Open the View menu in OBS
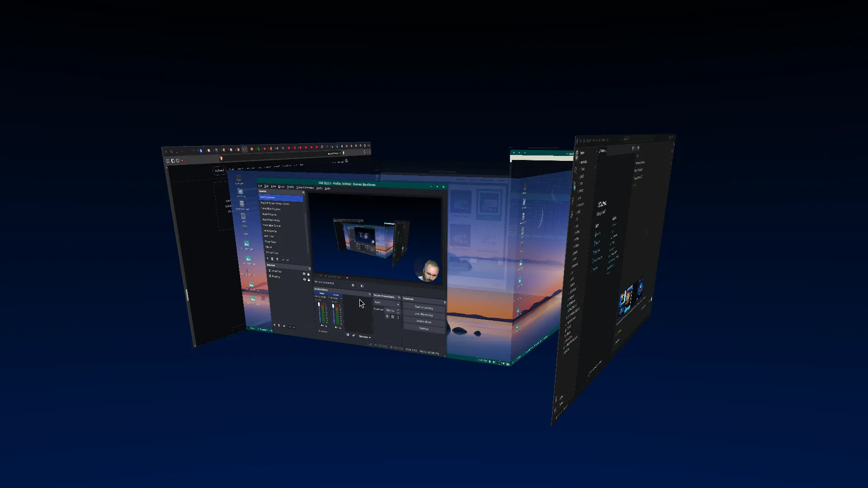This screenshot has height=488, width=868. tap(273, 187)
